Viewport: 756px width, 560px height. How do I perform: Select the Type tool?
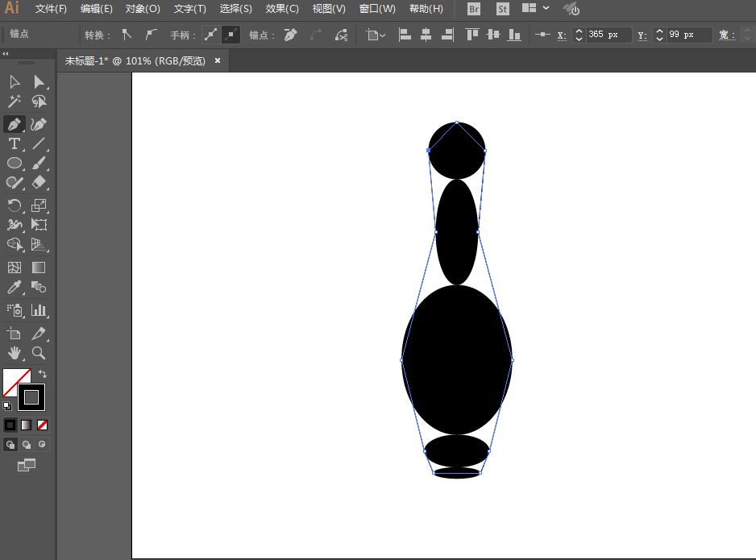click(13, 143)
